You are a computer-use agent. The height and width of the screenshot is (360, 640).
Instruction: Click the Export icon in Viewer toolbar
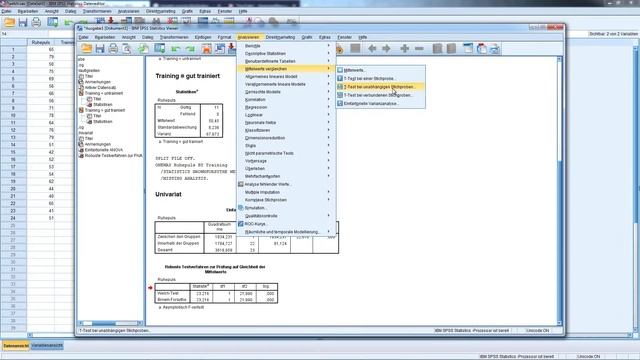point(143,49)
